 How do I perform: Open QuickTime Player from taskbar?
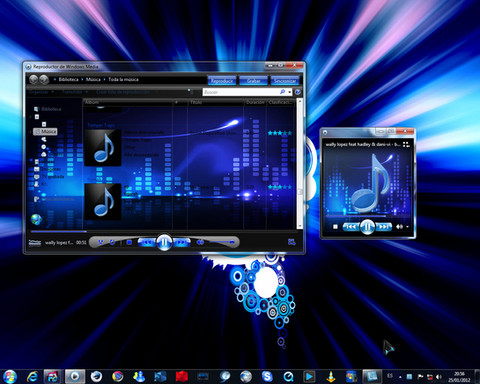click(288, 377)
